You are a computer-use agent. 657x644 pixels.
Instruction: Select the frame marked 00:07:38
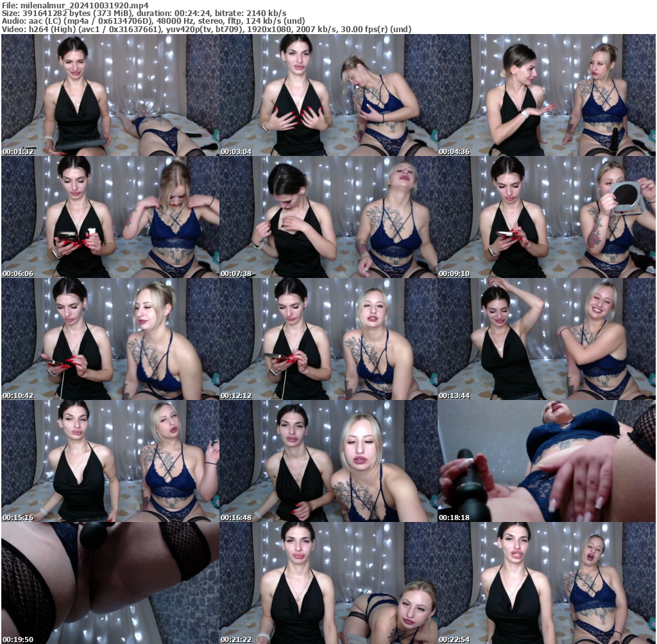(327, 218)
